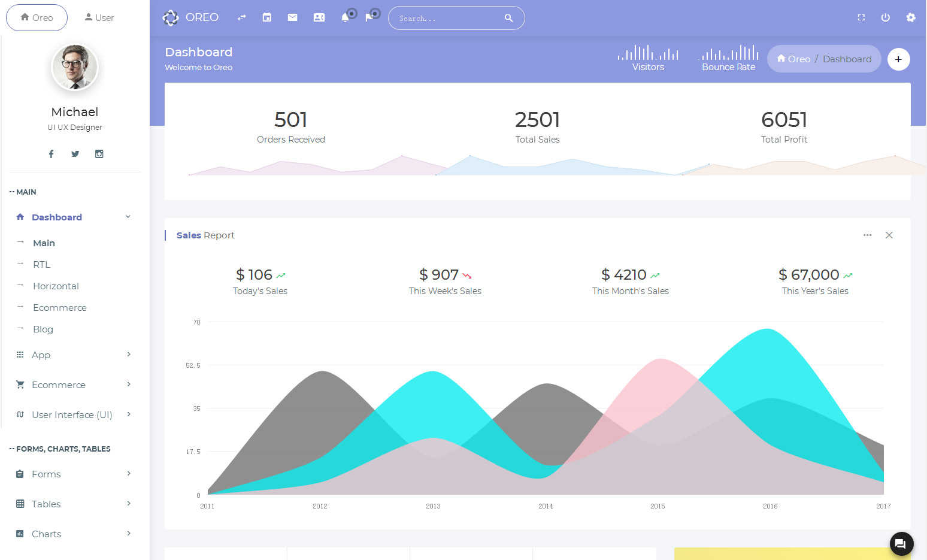
Task: Click the round plus button
Action: 898,59
